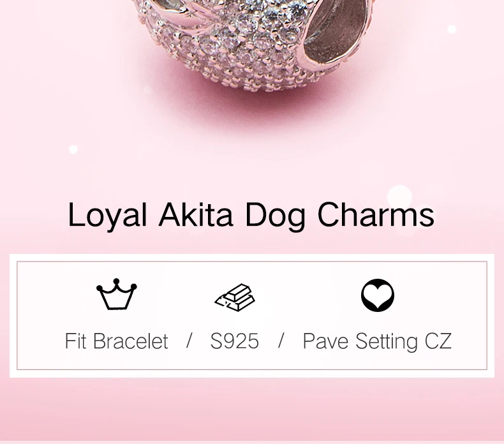Click the word Dog in the title

tap(275, 216)
